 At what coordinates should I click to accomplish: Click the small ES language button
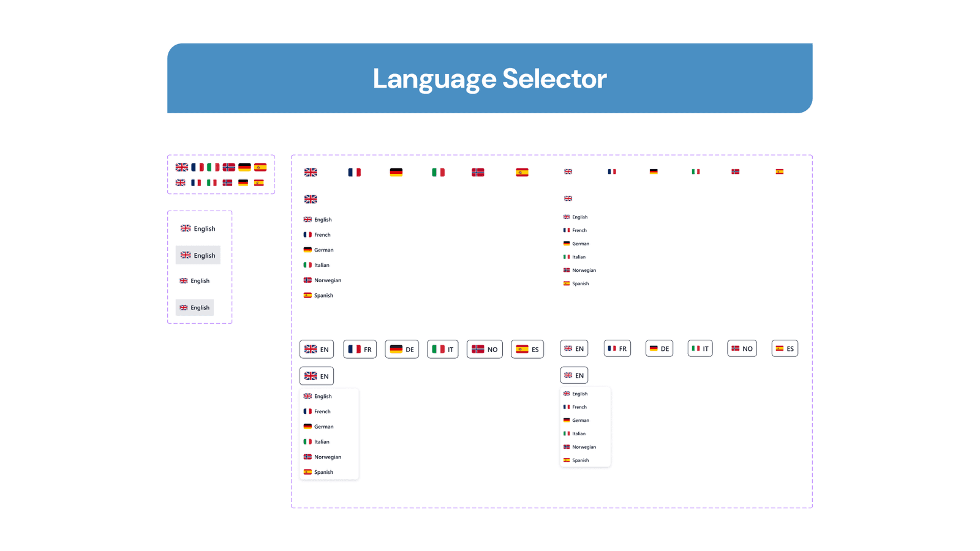coord(785,348)
